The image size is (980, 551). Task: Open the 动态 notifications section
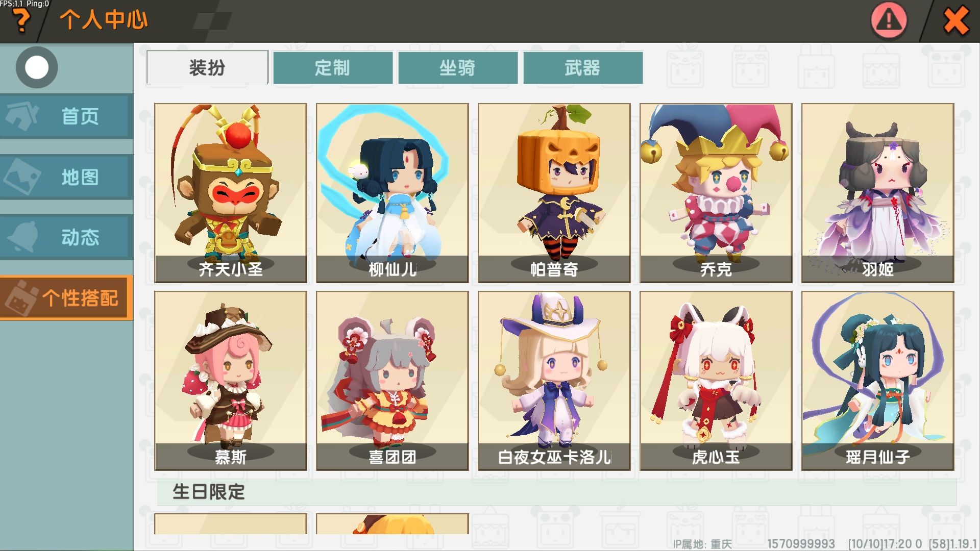66,237
